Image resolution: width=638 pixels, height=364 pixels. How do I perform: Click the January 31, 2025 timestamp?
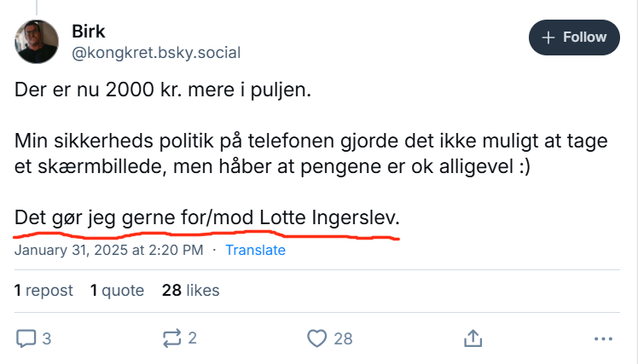pyautogui.click(x=108, y=251)
